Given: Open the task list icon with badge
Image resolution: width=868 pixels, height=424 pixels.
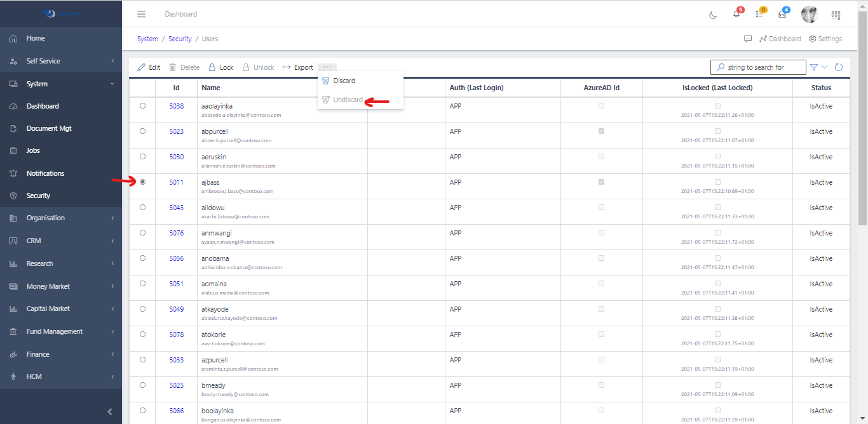Looking at the screenshot, I should point(759,15).
